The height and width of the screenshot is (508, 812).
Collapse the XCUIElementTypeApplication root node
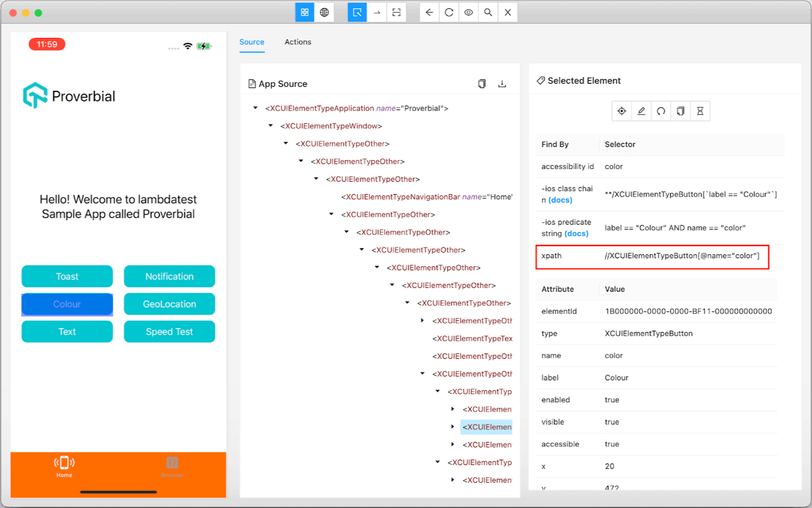tap(255, 108)
